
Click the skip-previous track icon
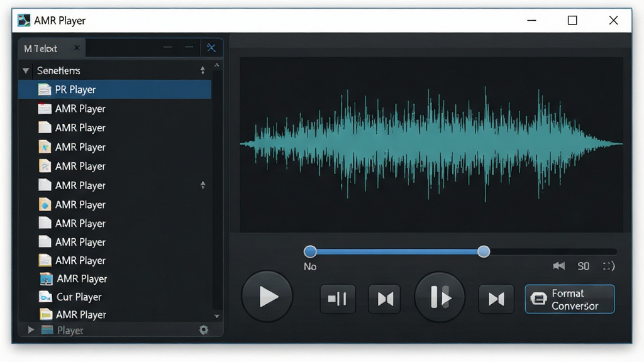coord(384,299)
